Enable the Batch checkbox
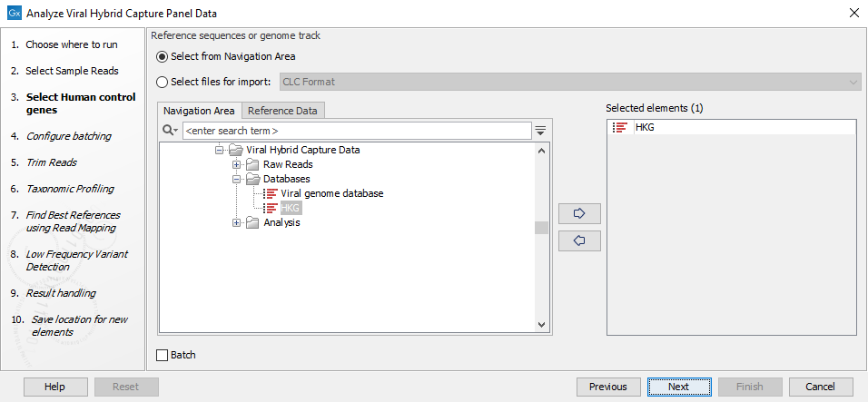The height and width of the screenshot is (402, 868). (x=163, y=355)
